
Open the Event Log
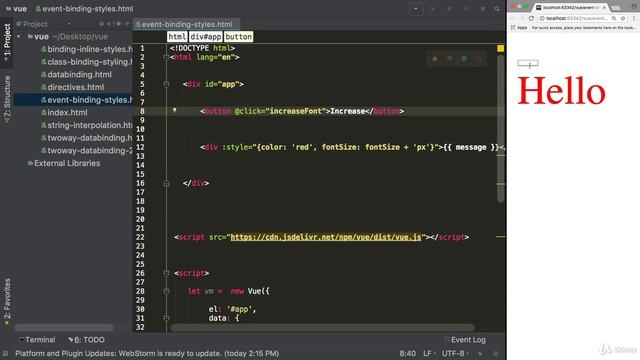tap(465, 340)
